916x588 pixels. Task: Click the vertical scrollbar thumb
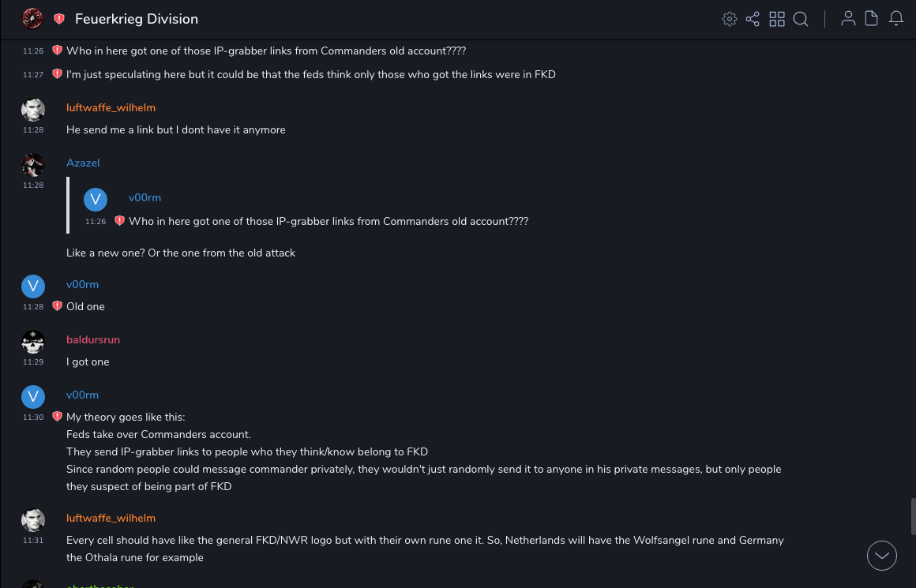(912, 517)
